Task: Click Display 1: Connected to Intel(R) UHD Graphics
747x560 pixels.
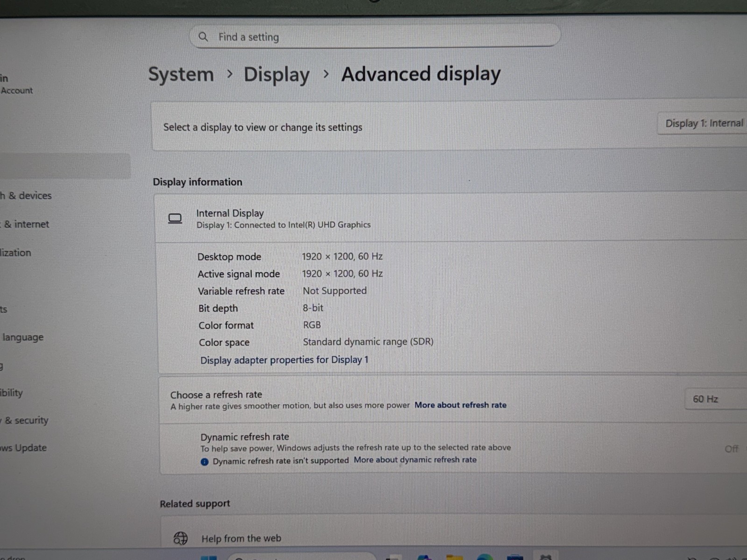Action: point(283,225)
